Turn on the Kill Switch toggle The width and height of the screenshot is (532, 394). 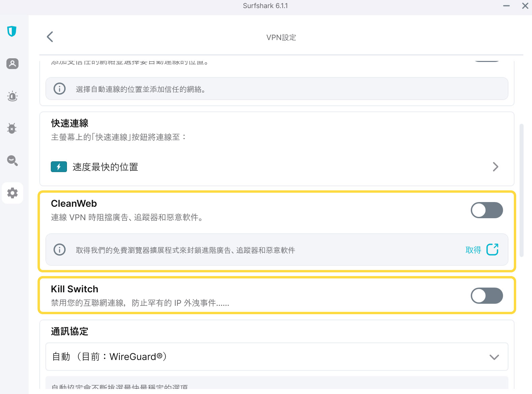click(x=487, y=296)
